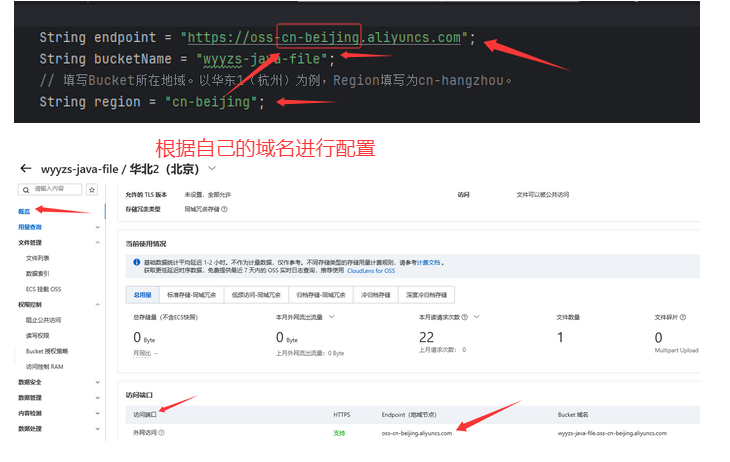Switch to the 深度冷归档存储 tab
Image resolution: width=730 pixels, height=462 pixels.
[x=426, y=295]
